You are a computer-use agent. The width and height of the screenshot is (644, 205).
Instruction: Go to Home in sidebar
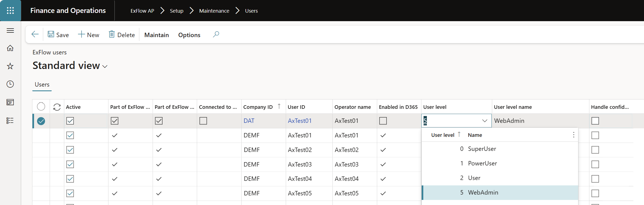10,48
